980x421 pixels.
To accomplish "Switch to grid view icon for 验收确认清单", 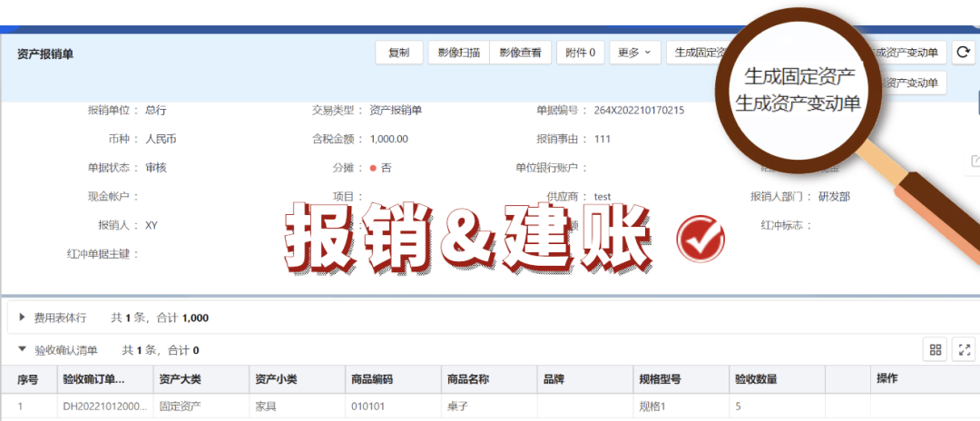I will (x=935, y=349).
